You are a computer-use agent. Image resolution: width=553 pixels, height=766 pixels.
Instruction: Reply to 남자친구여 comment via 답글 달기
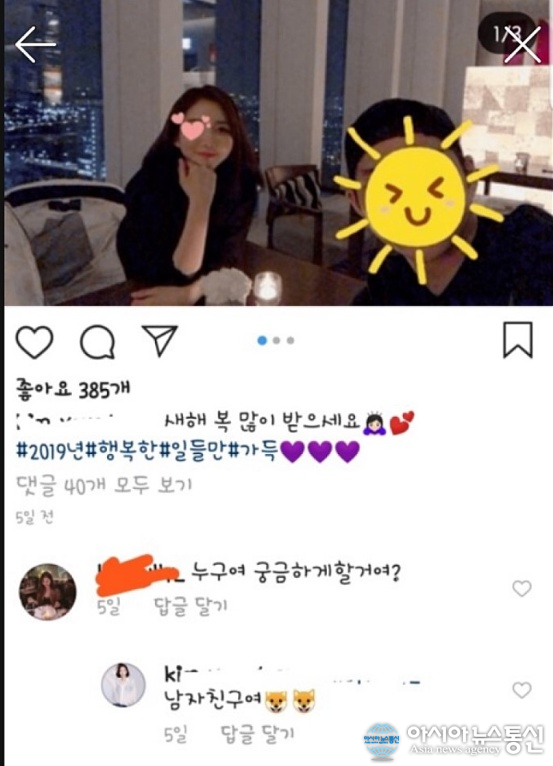click(x=257, y=733)
